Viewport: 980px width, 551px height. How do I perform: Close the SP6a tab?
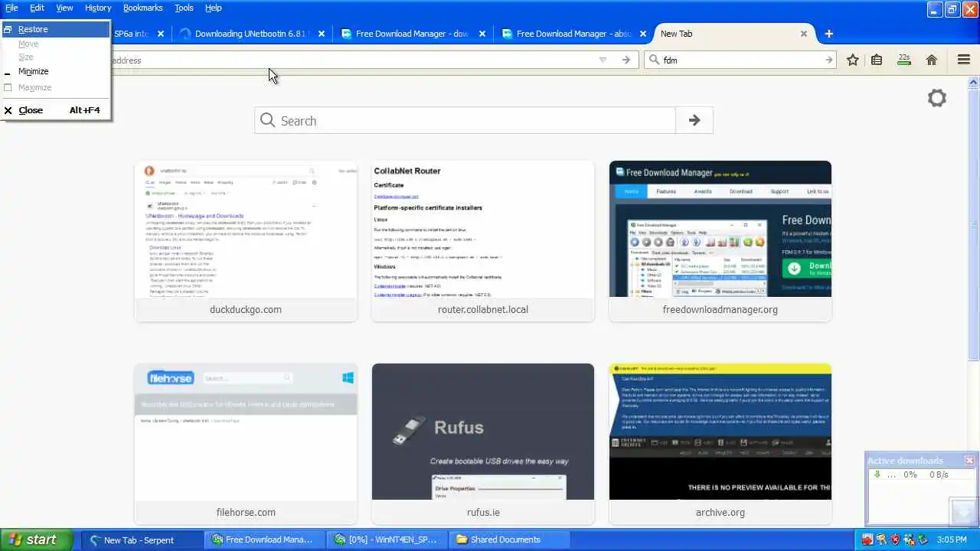coord(161,34)
